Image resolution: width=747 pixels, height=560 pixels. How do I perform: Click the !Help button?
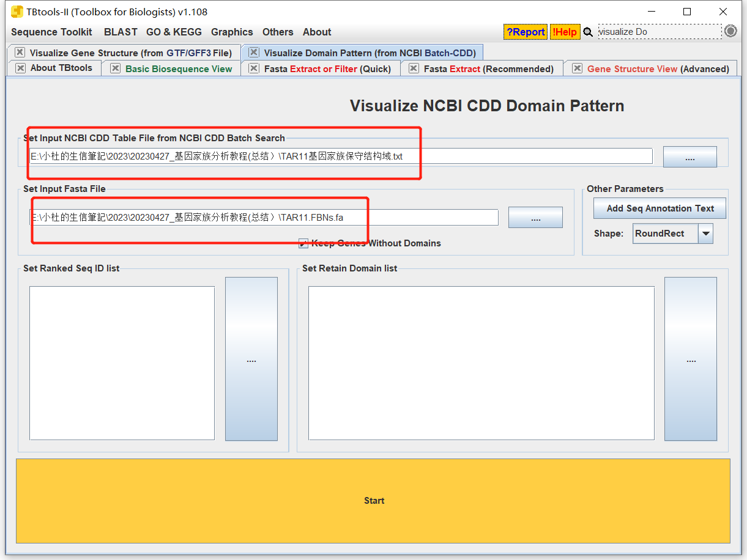(565, 32)
